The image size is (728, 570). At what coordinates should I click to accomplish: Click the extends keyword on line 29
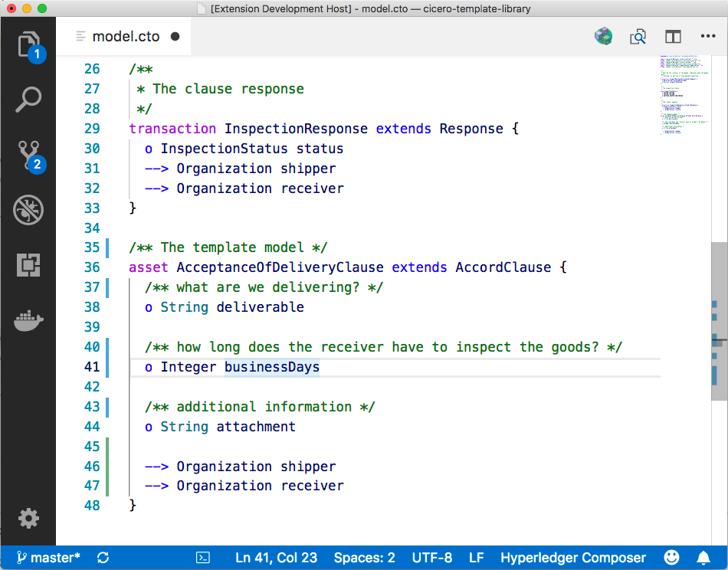pos(403,129)
